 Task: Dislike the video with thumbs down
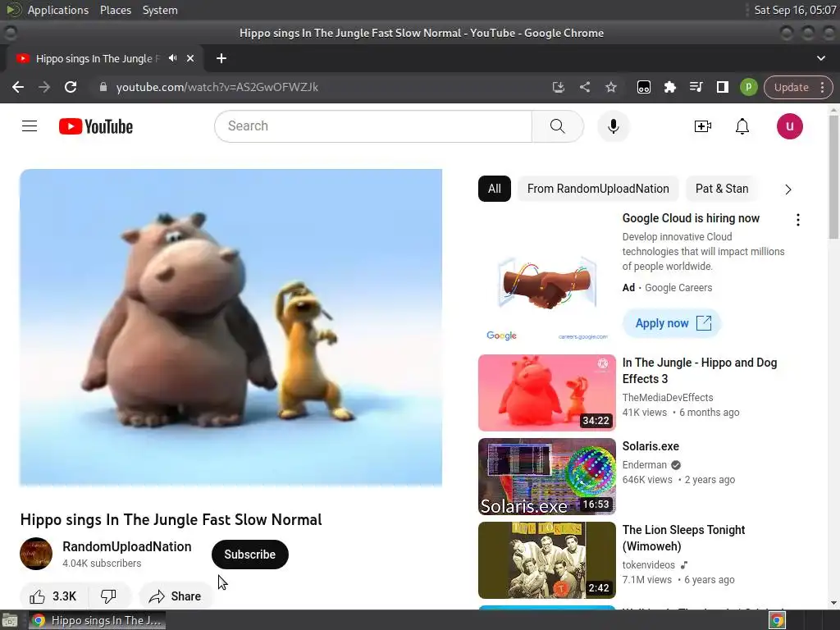click(x=109, y=596)
